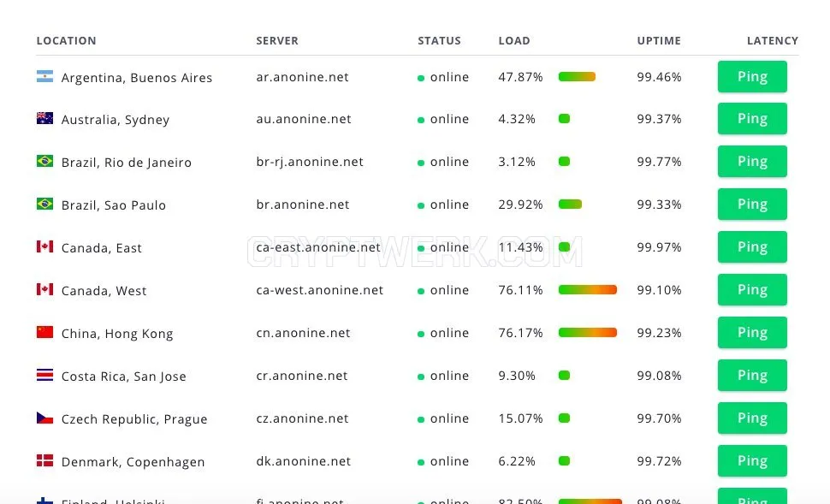Click the Czech Republic, Prague location text

[134, 419]
